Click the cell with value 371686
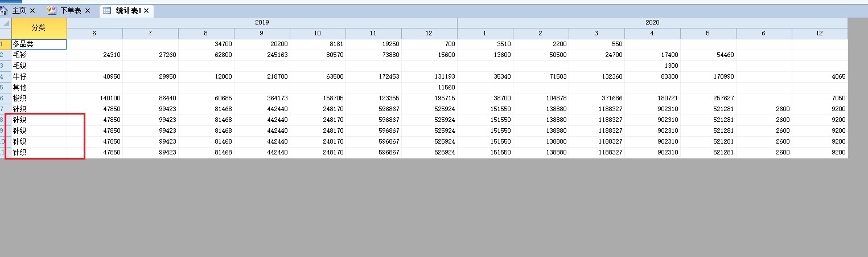Image resolution: width=868 pixels, height=257 pixels. [x=597, y=98]
